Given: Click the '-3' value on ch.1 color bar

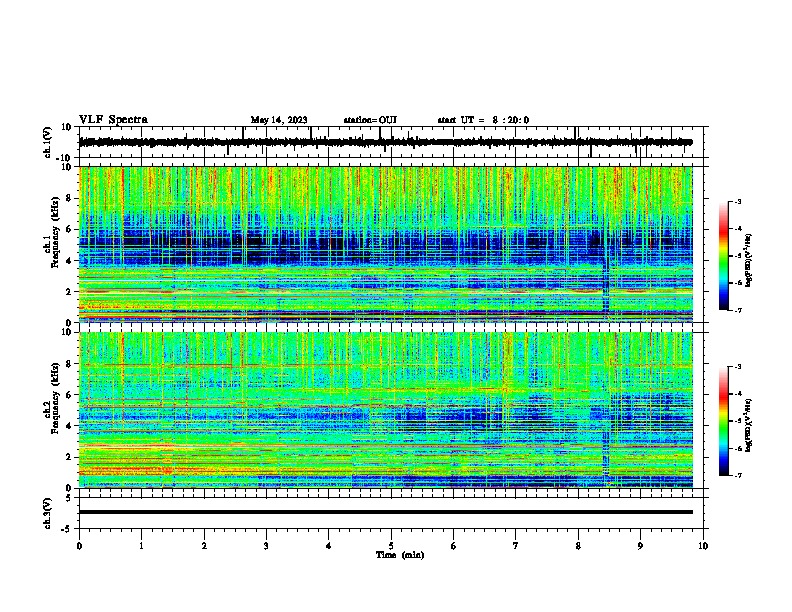Looking at the screenshot, I should point(737,201).
